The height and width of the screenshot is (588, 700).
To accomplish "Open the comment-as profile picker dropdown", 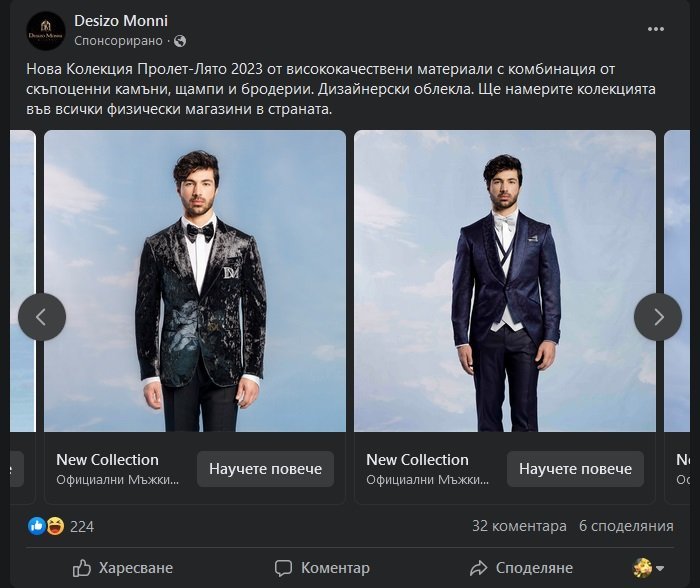I will point(649,568).
